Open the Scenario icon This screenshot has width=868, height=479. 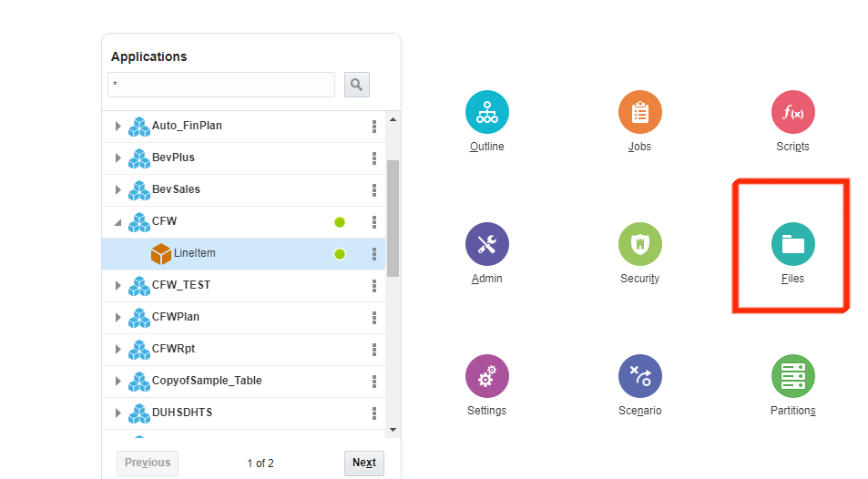(x=639, y=376)
